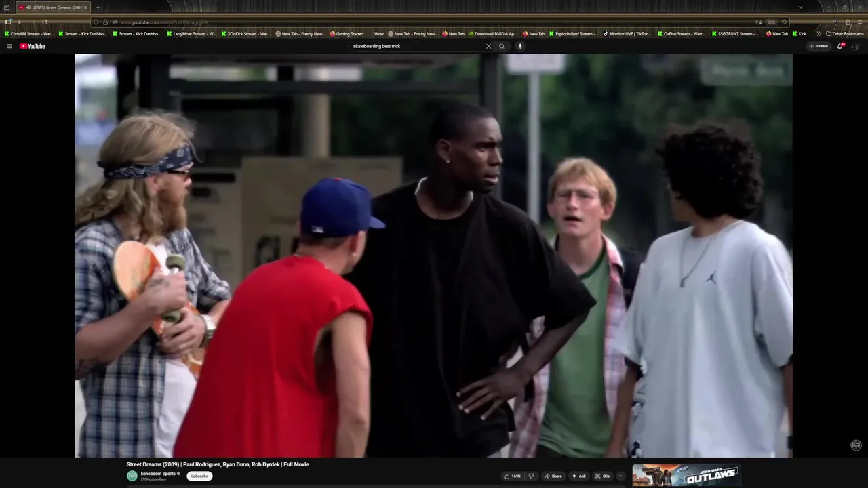
Task: Open the 80% zoom level indicator
Action: [771, 22]
